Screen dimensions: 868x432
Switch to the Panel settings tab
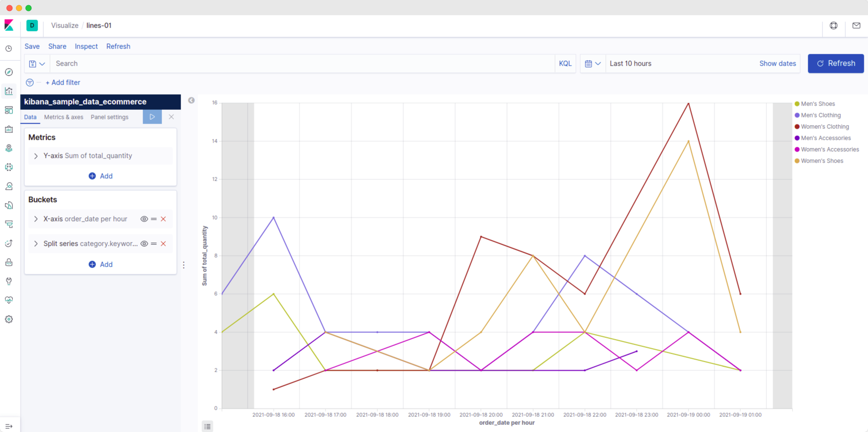[x=110, y=117]
